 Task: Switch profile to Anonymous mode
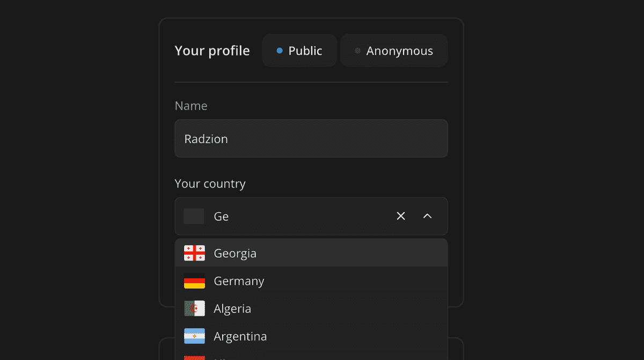[393, 51]
